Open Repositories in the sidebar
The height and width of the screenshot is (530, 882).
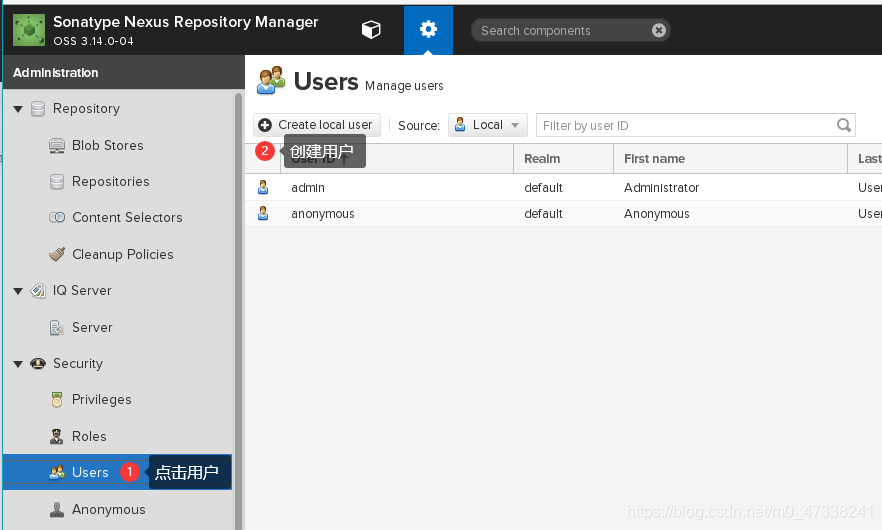click(111, 182)
